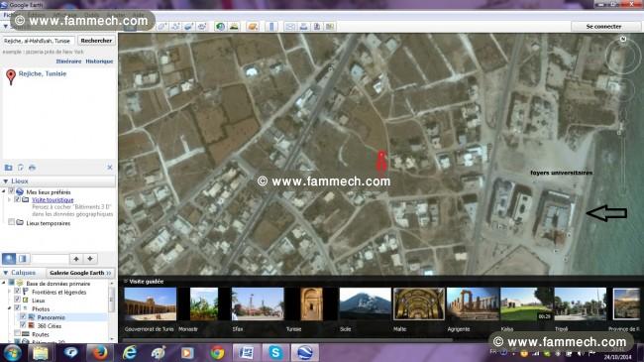Click the Record a Tour camera icon
Screen dimensions: 644x362
(201, 27)
